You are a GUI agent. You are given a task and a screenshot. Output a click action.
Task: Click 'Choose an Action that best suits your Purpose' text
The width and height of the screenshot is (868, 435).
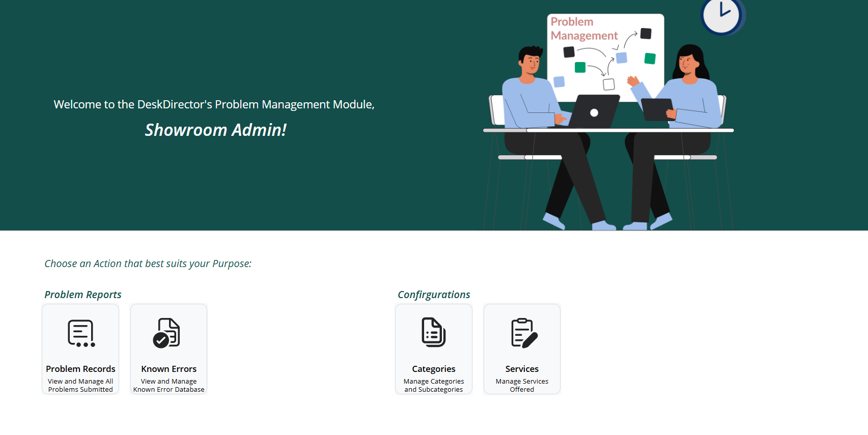(x=148, y=264)
